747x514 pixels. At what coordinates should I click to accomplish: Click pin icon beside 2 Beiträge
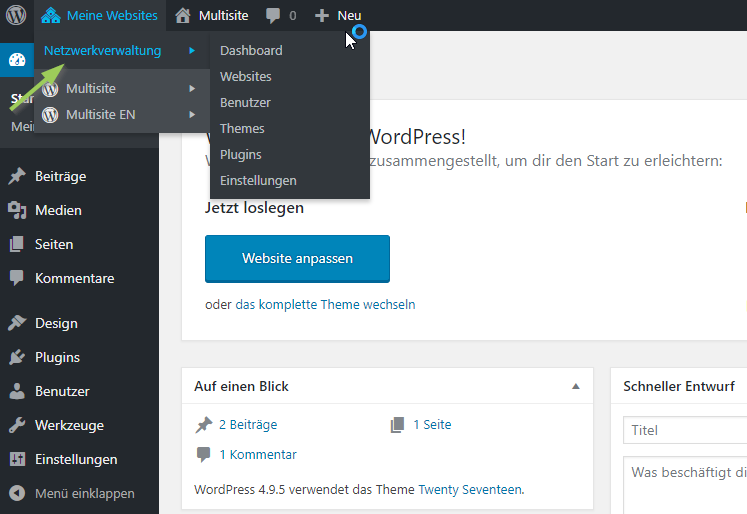[x=204, y=424]
